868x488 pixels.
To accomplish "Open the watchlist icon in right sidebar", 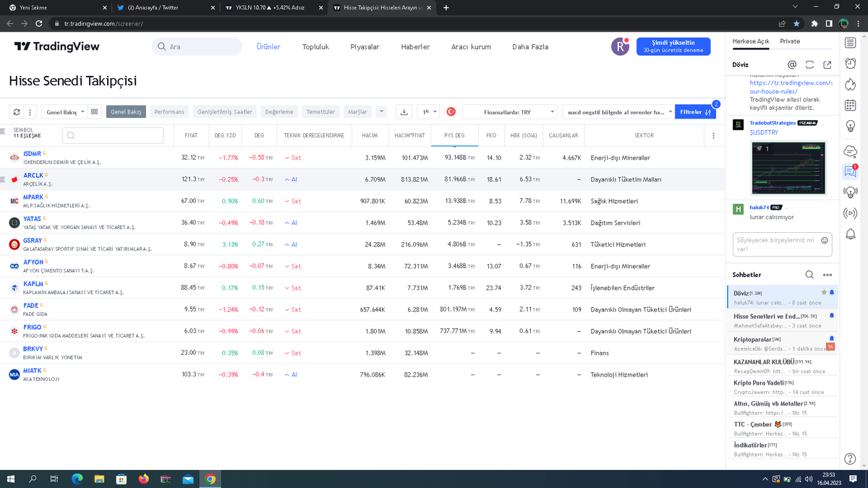I will pos(850,43).
